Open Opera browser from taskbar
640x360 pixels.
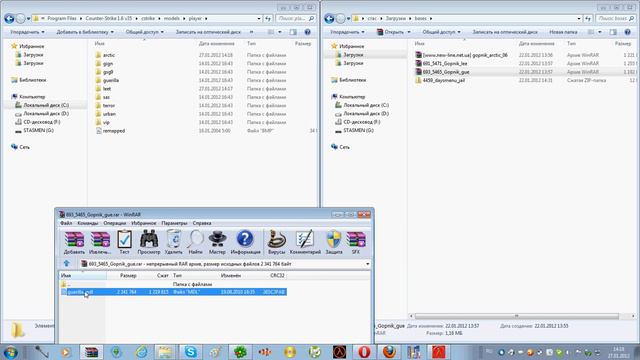pos(364,352)
